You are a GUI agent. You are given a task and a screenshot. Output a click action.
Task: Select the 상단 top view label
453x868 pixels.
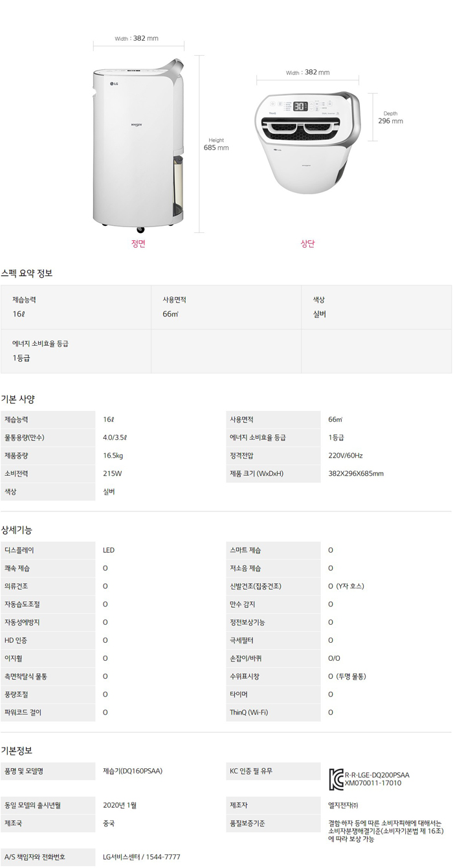click(x=307, y=244)
